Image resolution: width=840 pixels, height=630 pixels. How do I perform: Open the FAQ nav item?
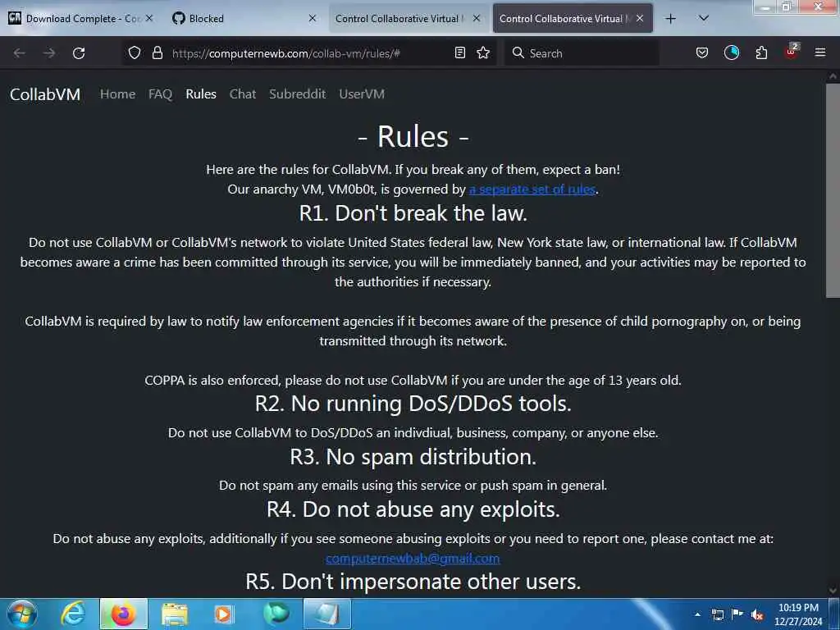(x=160, y=94)
